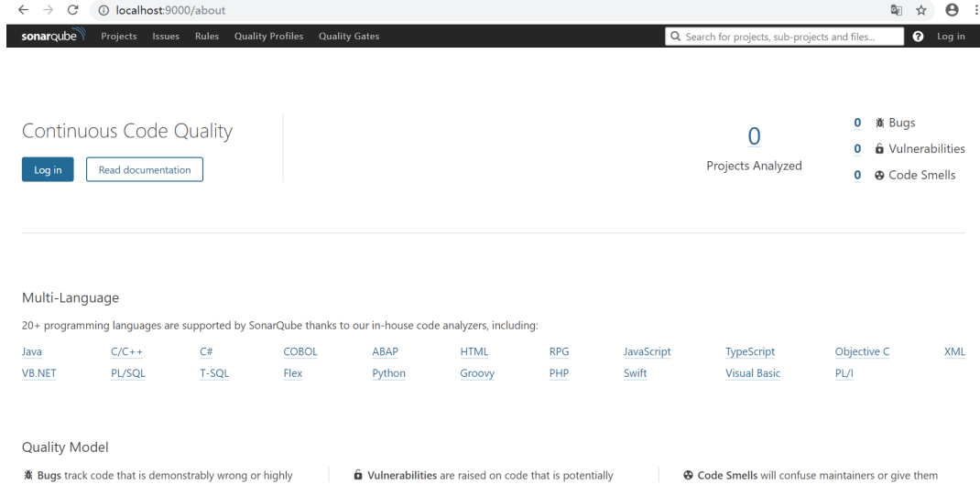Click the SonarQube logo

click(x=53, y=36)
